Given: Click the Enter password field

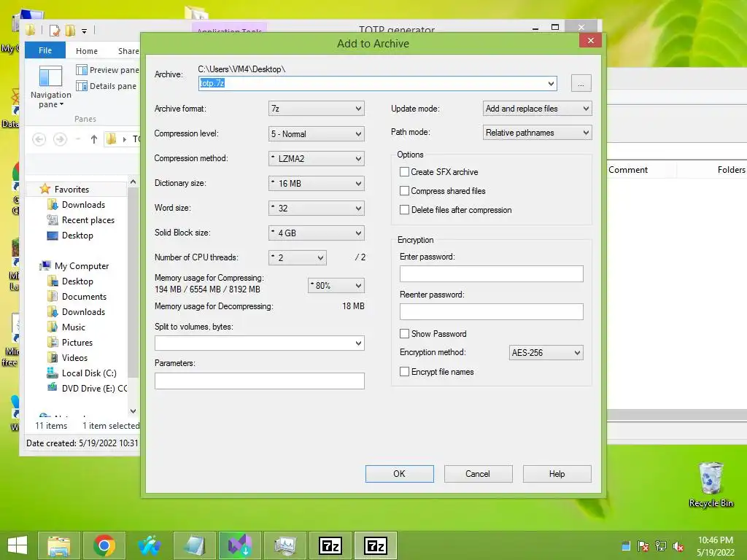Looking at the screenshot, I should tap(491, 274).
